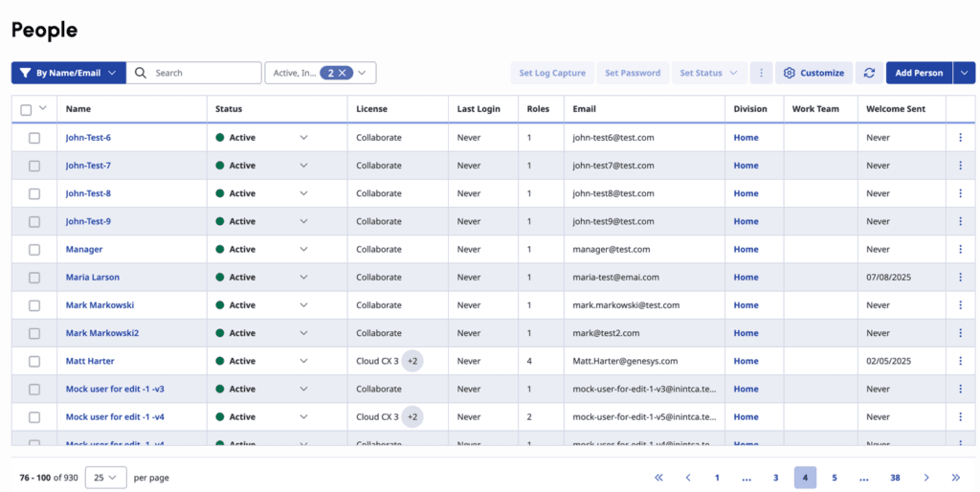
Task: Check the box for John-Test-8
Action: 34,193
